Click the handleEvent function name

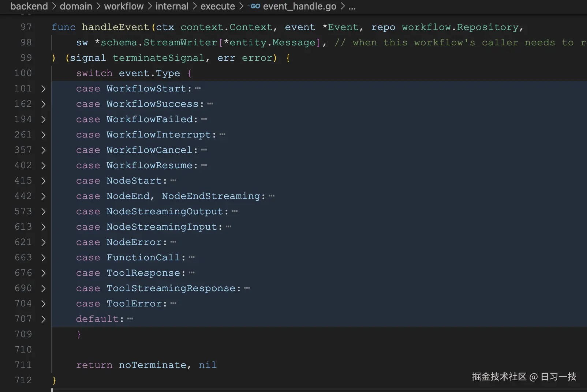tap(116, 27)
